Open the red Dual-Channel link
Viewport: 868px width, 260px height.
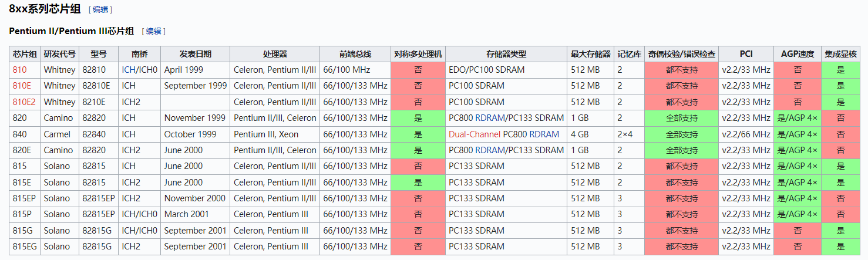pos(475,134)
